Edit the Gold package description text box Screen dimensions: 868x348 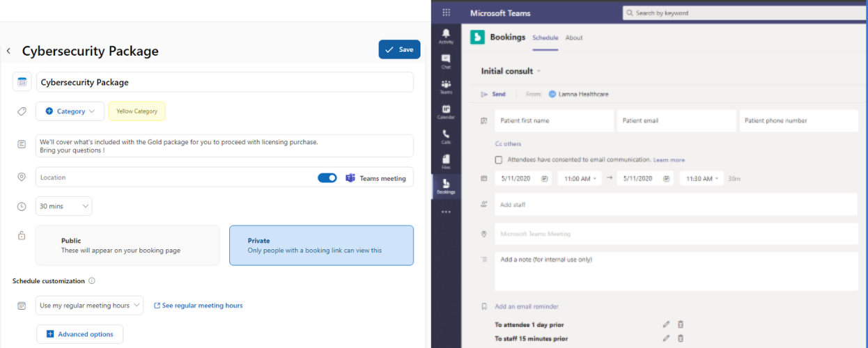[x=225, y=145]
